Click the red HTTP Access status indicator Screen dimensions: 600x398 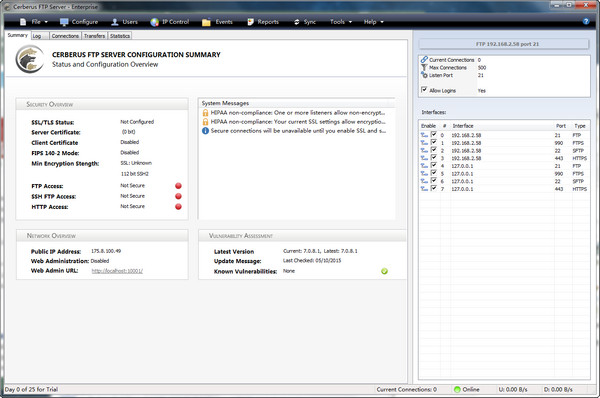(x=178, y=207)
